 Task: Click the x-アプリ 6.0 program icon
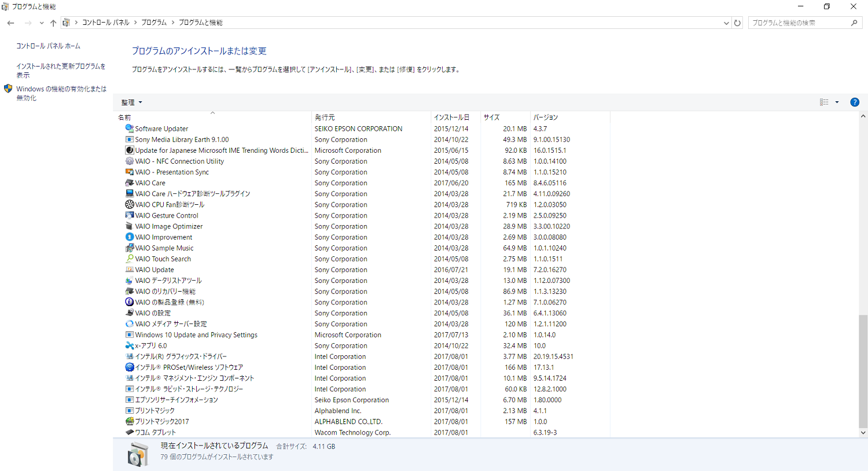pyautogui.click(x=130, y=345)
